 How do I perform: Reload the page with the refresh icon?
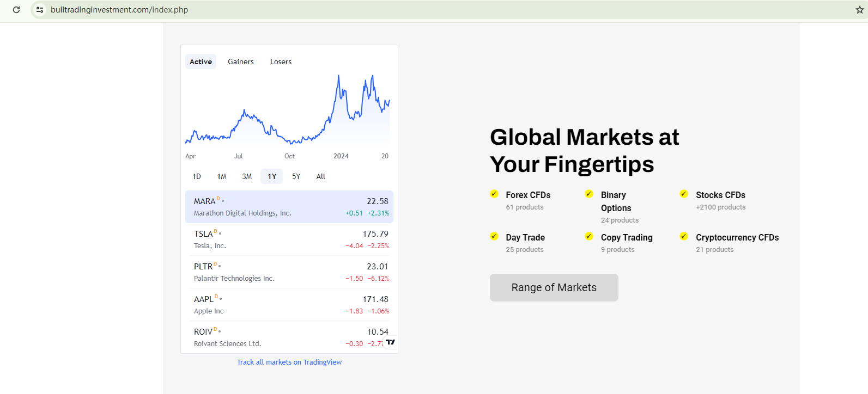pyautogui.click(x=16, y=10)
